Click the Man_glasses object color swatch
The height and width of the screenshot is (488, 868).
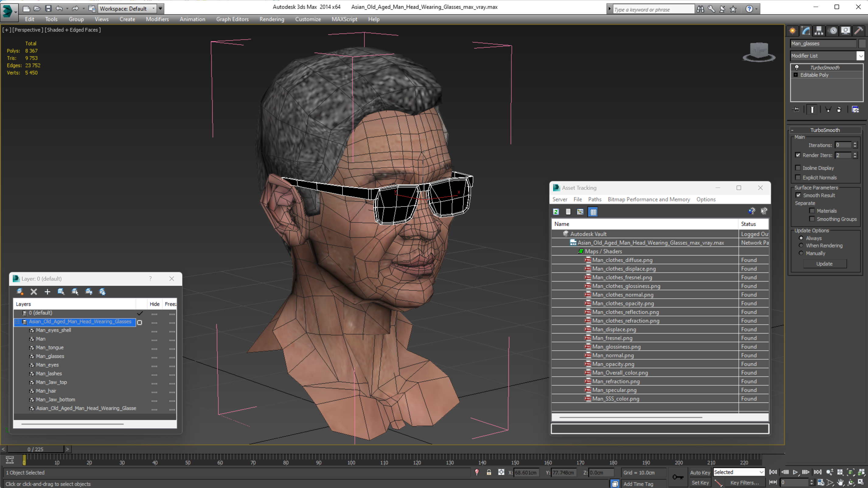862,43
